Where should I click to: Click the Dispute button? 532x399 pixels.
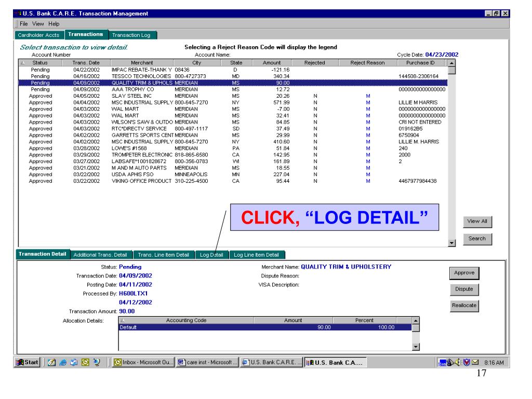(x=464, y=289)
